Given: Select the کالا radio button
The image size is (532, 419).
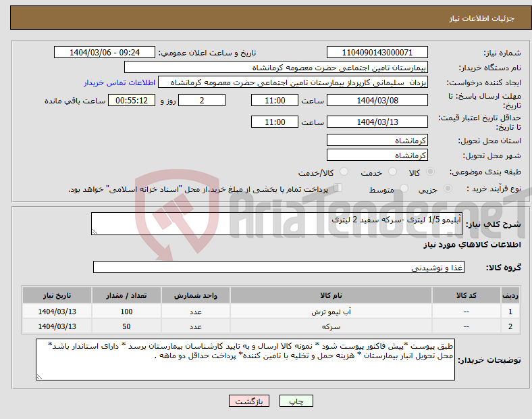Looking at the screenshot, I should [x=430, y=172].
